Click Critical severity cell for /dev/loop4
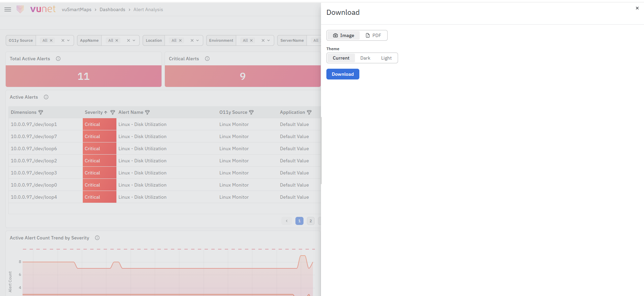Image resolution: width=644 pixels, height=296 pixels. tap(100, 197)
